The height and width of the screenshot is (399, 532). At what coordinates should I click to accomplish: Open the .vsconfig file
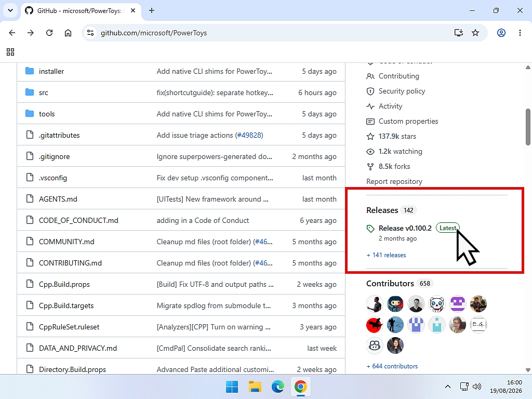(x=53, y=178)
